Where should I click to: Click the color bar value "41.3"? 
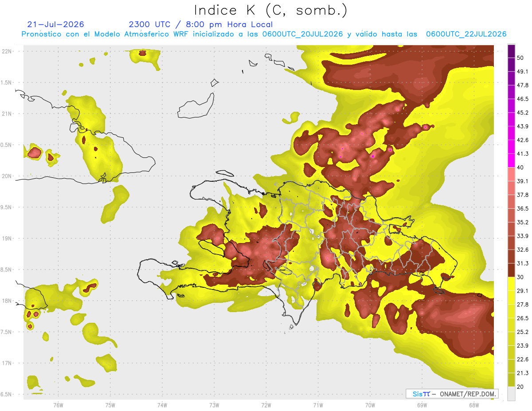pos(522,154)
